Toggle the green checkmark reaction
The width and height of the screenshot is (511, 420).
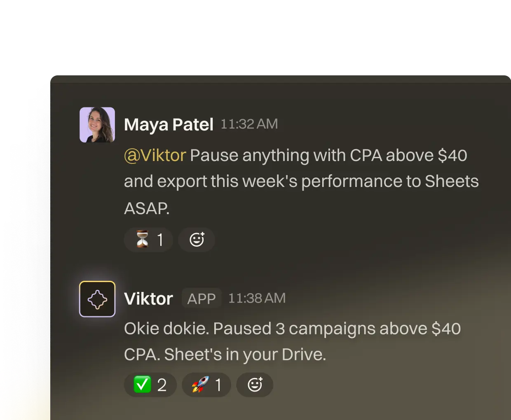pyautogui.click(x=150, y=385)
